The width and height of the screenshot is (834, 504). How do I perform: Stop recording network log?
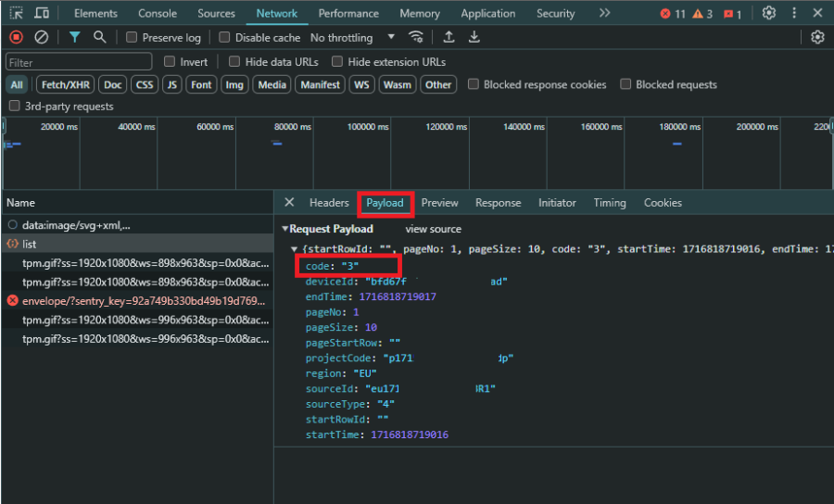click(x=17, y=37)
